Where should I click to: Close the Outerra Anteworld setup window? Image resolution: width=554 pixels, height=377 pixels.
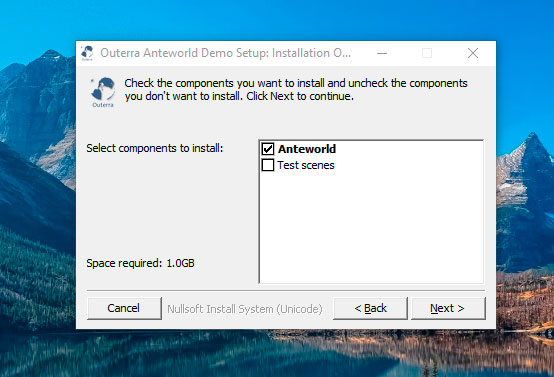click(x=473, y=53)
